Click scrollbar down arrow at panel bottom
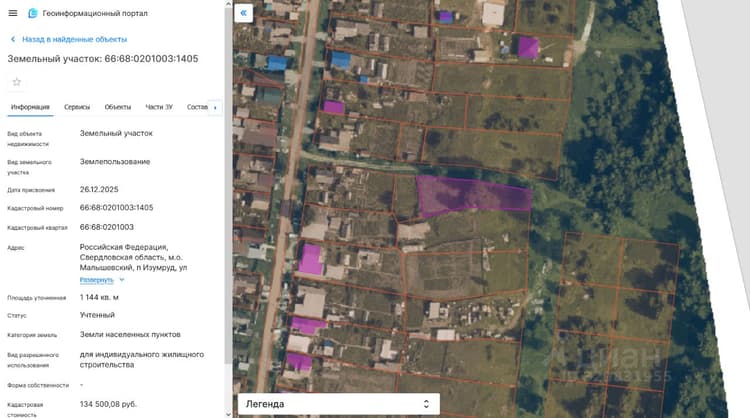750x418 pixels. click(228, 414)
